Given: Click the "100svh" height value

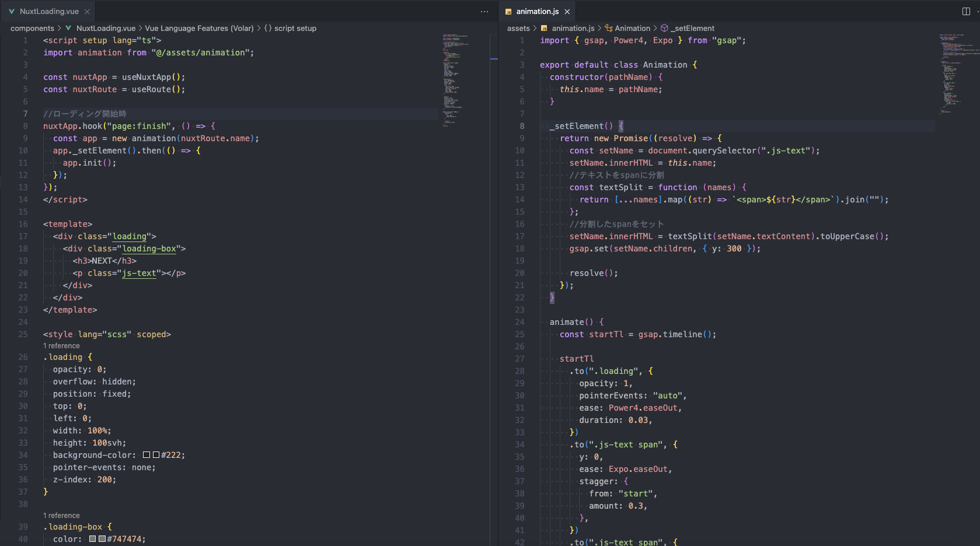Looking at the screenshot, I should pyautogui.click(x=107, y=443).
